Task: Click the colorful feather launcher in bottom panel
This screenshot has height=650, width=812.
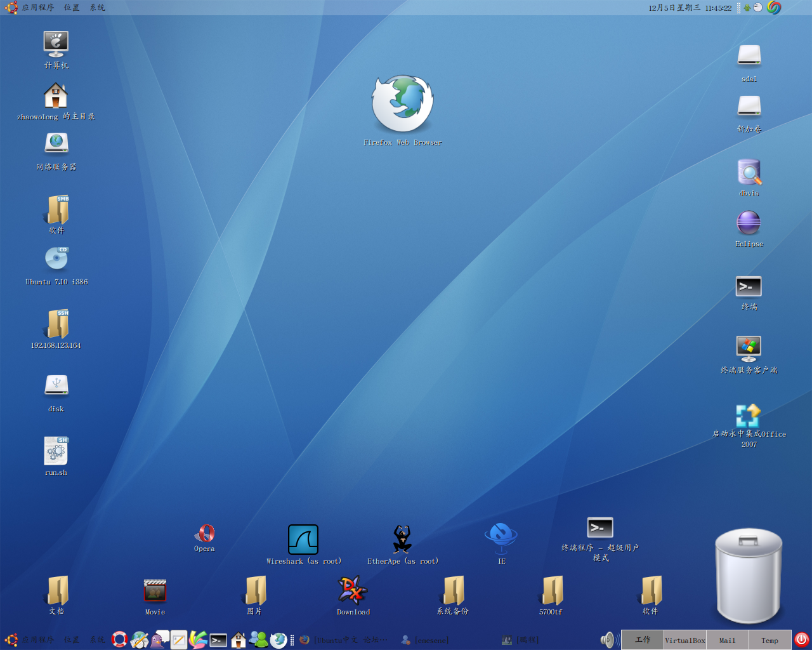Action: (198, 640)
